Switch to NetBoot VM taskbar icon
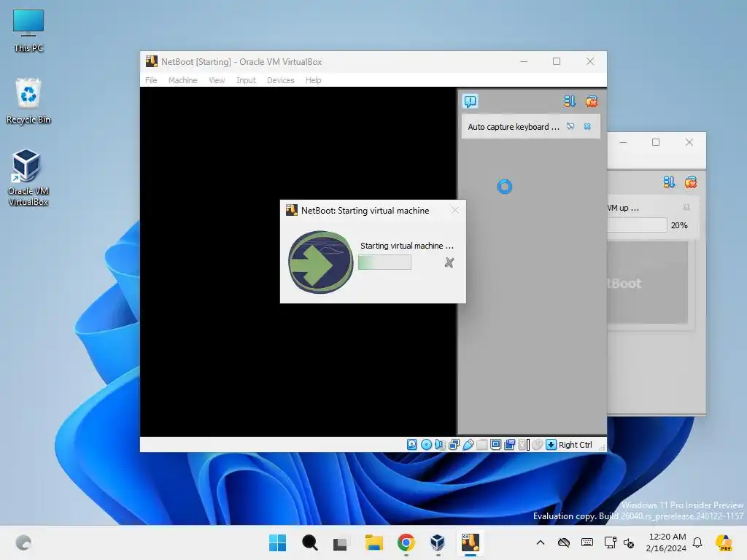Viewport: 747px width, 560px height. (x=471, y=542)
